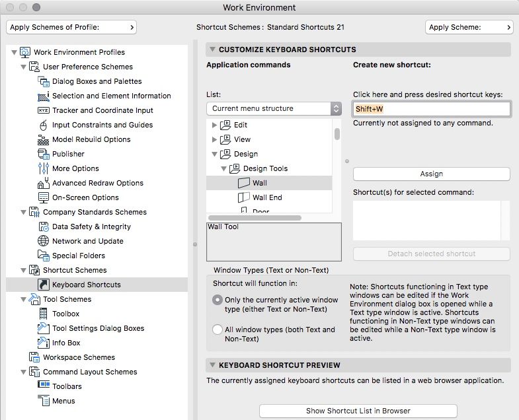Select Wall End in commands list

point(269,197)
